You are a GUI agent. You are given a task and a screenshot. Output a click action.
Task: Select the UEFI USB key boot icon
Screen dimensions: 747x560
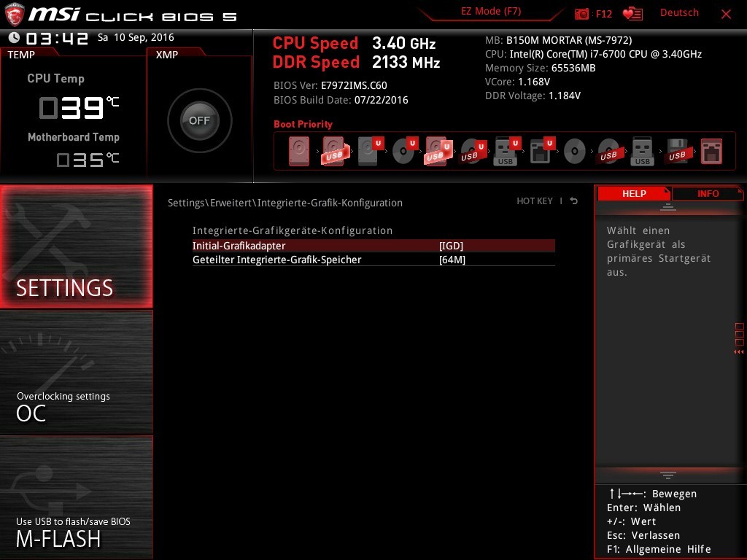tap(507, 152)
